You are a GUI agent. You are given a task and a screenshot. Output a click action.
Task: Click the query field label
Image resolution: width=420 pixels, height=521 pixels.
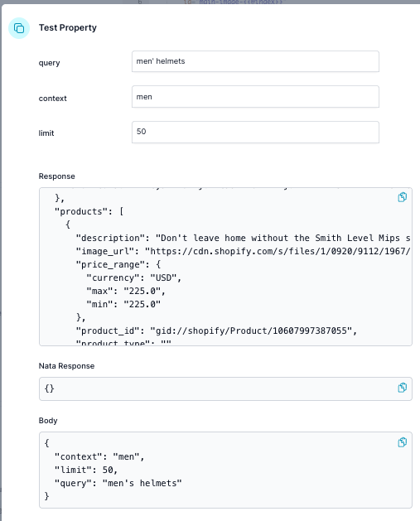click(49, 63)
